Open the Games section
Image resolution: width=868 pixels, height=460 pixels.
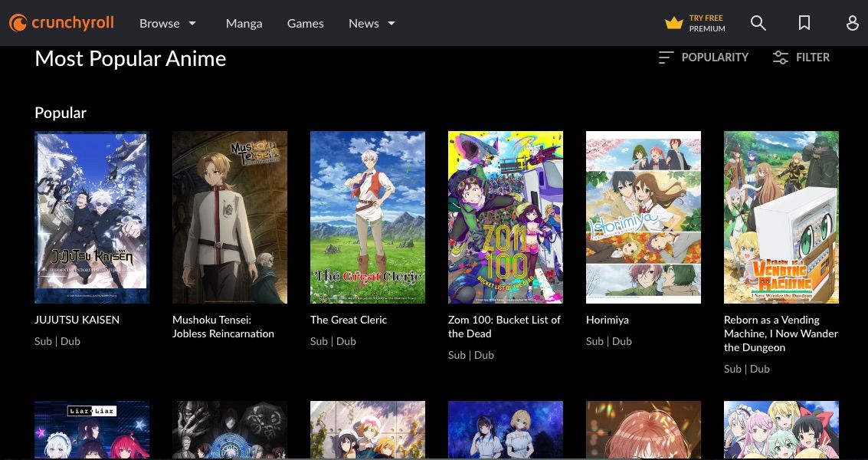click(x=305, y=23)
